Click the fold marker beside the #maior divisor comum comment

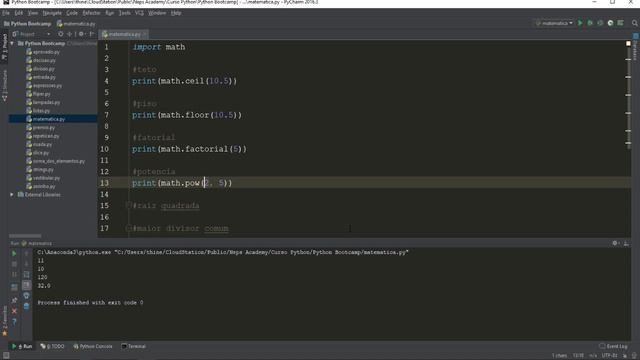[x=128, y=228]
